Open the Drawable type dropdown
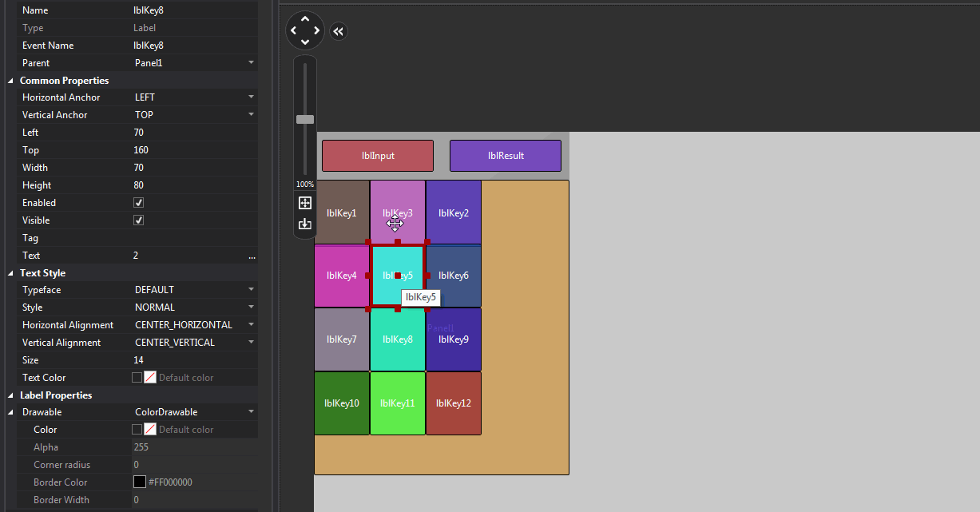Image resolution: width=980 pixels, height=512 pixels. (251, 412)
